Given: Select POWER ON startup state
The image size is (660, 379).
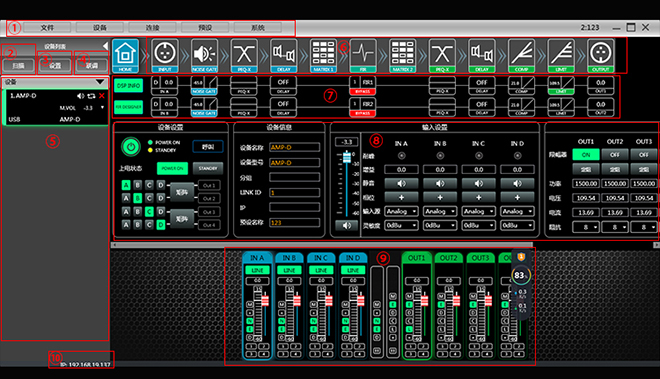Looking at the screenshot, I should point(173,168).
